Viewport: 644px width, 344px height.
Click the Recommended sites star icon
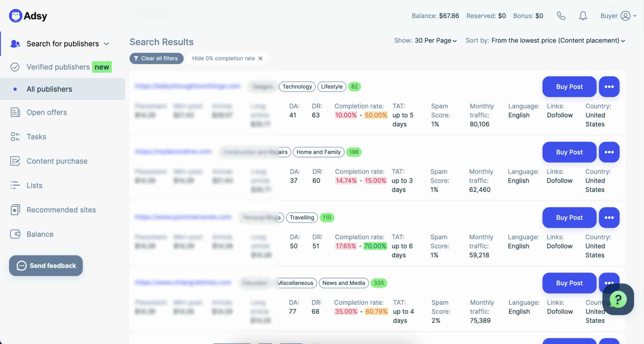click(15, 210)
